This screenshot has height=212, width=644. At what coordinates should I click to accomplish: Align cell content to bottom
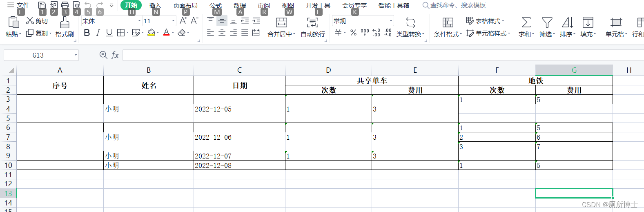click(x=233, y=21)
